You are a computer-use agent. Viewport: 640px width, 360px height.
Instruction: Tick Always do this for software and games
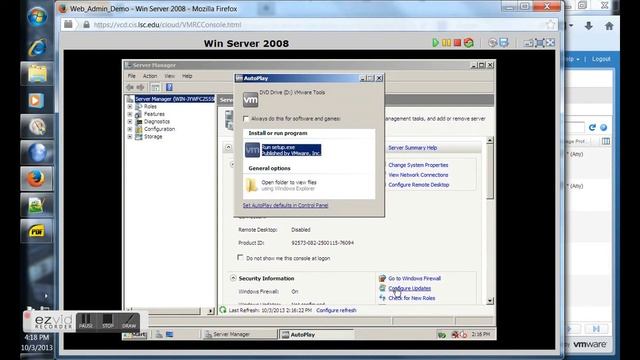(246, 119)
